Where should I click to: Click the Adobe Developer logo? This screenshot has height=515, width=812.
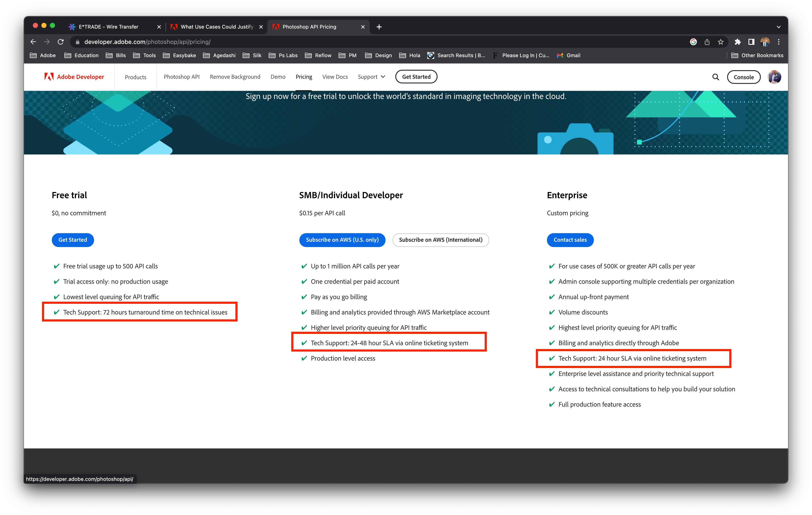tap(74, 77)
